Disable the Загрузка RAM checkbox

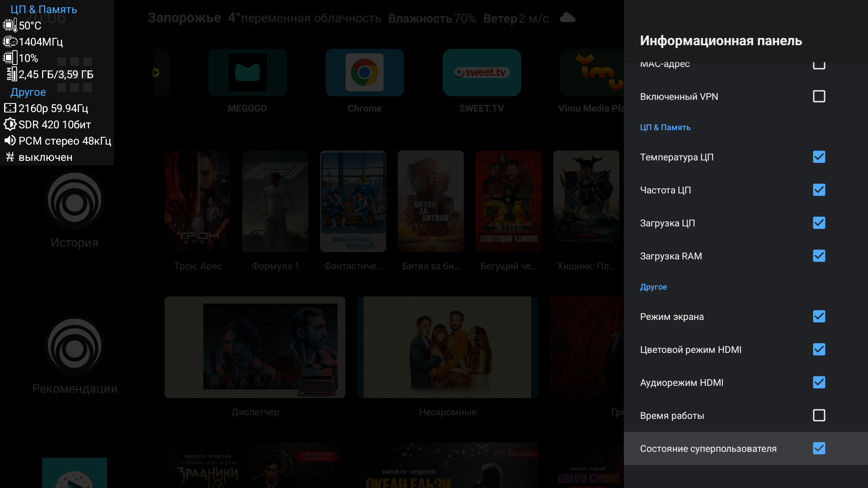pos(819,256)
